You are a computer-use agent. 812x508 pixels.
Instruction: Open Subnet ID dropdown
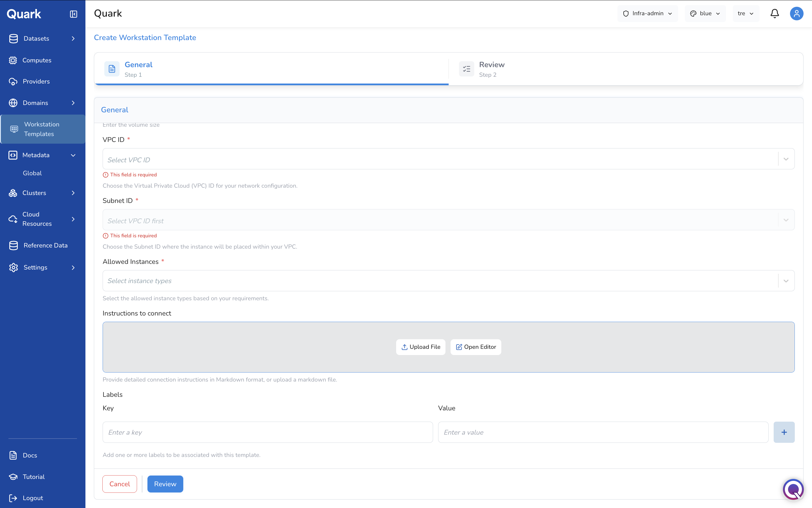click(x=448, y=220)
